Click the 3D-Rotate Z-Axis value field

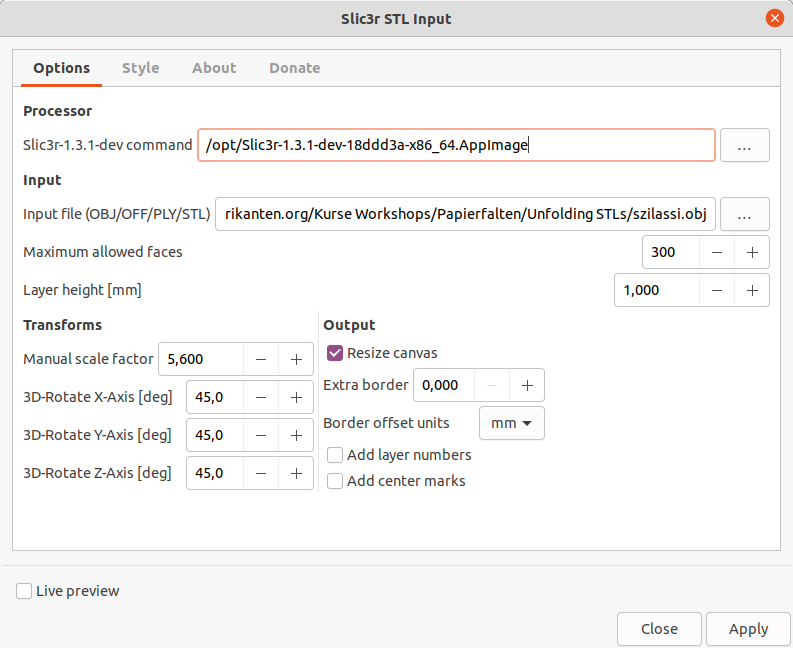coord(215,473)
